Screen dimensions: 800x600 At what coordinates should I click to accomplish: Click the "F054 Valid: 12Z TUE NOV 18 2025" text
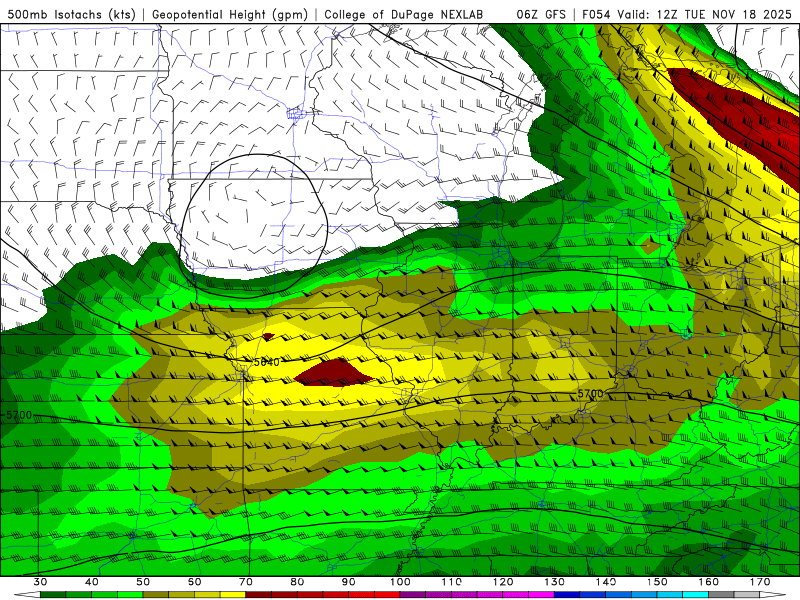tap(686, 14)
